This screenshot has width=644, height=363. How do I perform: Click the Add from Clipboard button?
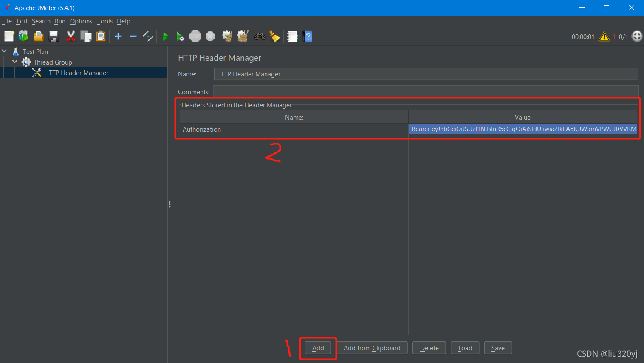372,348
